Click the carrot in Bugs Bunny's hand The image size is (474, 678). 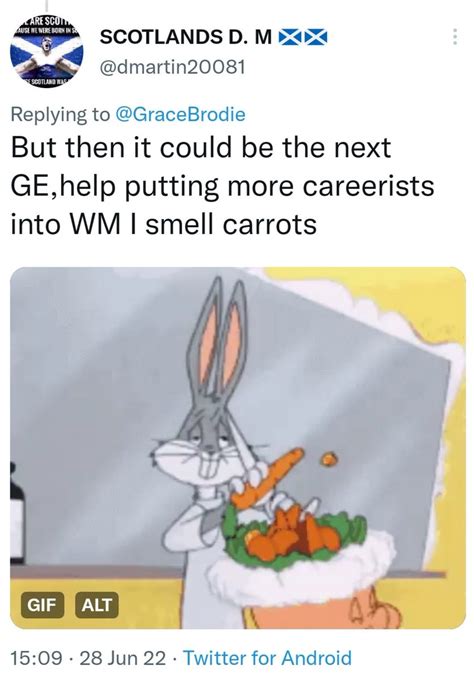(x=267, y=479)
